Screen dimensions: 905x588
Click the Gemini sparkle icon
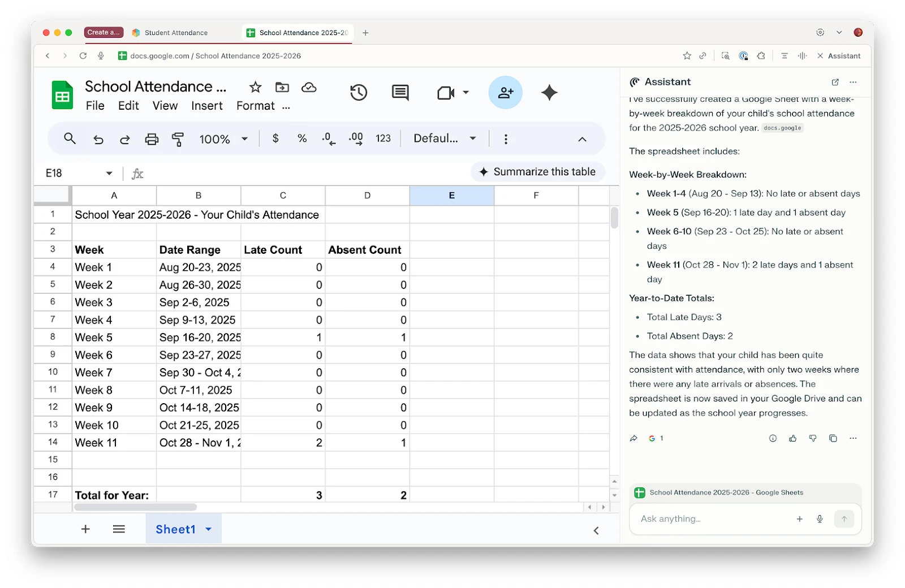click(549, 93)
